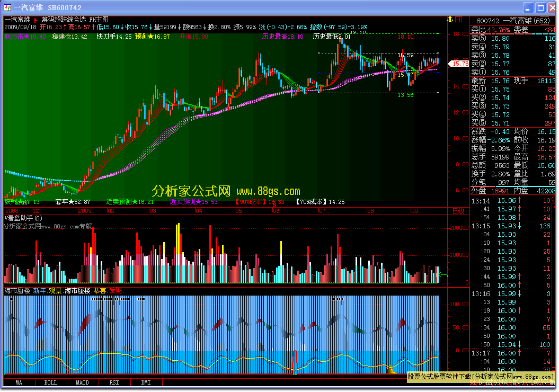This screenshot has height=392, width=559.
Task: Click the 07 month marker on the time axis
Action: 322,211
